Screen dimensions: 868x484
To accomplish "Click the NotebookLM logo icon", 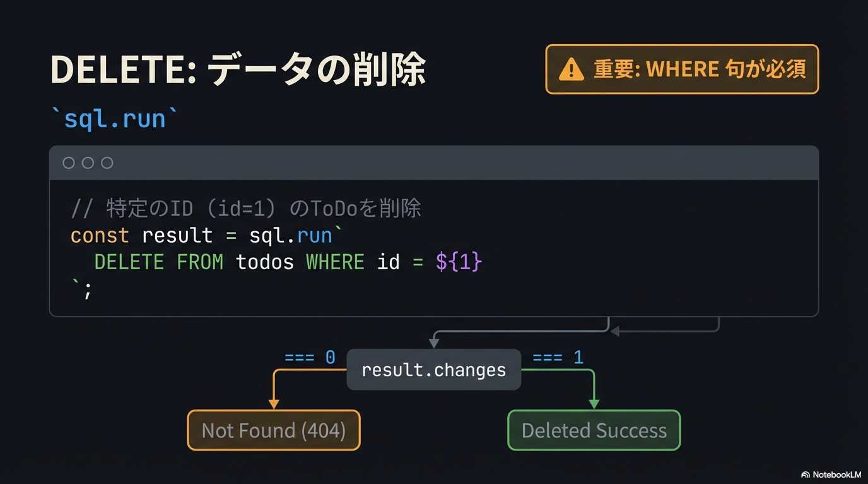I will (805, 475).
